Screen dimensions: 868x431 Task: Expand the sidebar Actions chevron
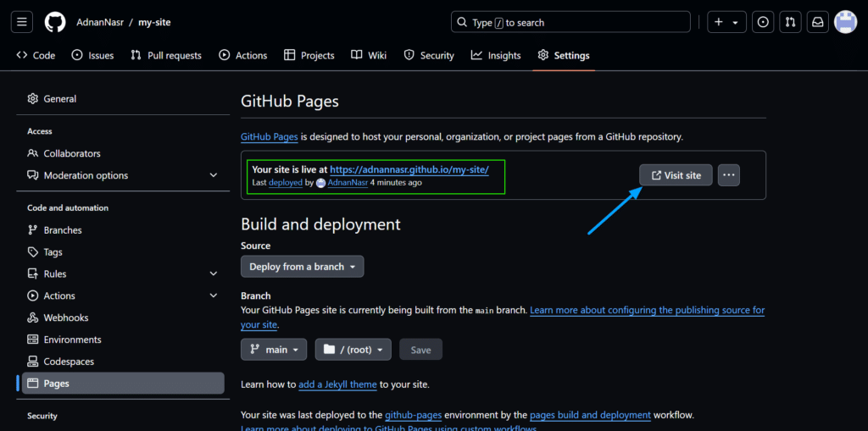[x=214, y=296]
